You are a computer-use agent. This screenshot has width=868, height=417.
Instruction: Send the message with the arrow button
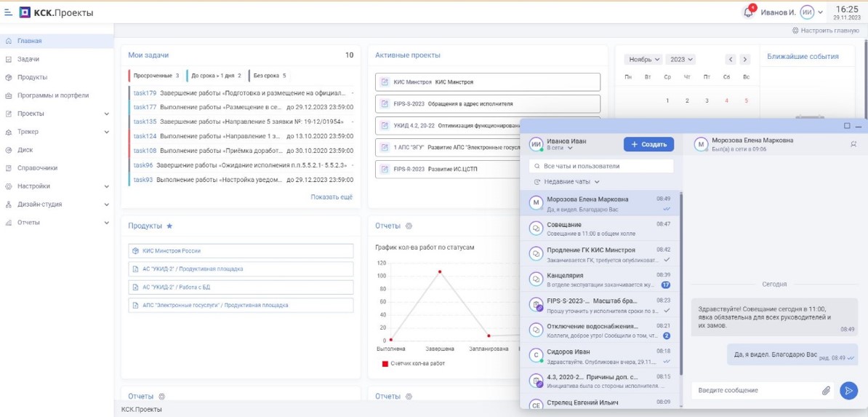848,390
